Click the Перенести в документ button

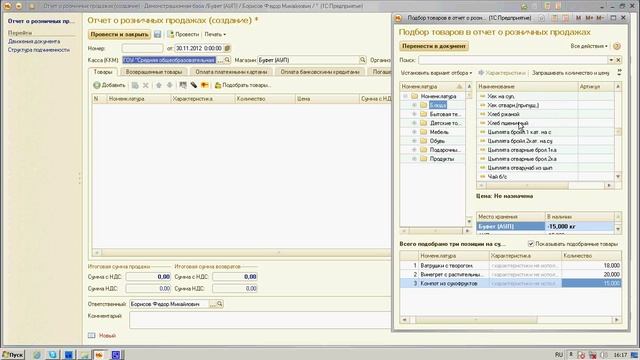point(434,46)
